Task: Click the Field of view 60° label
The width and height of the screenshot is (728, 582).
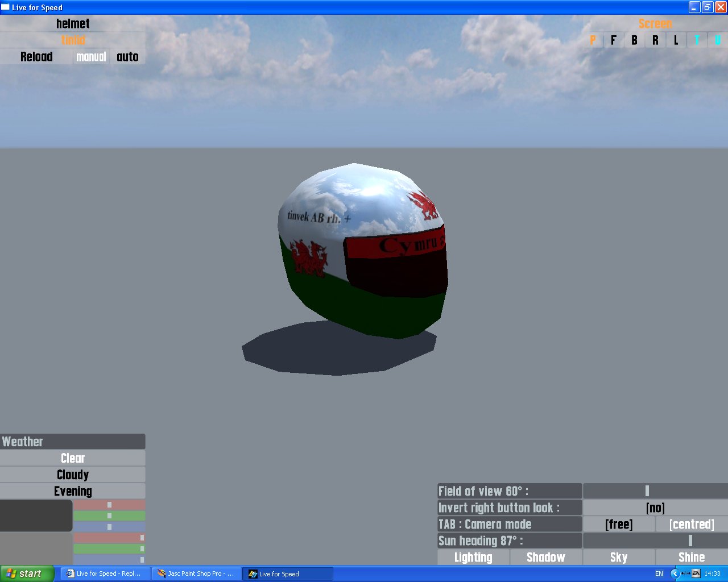Action: pyautogui.click(x=510, y=491)
